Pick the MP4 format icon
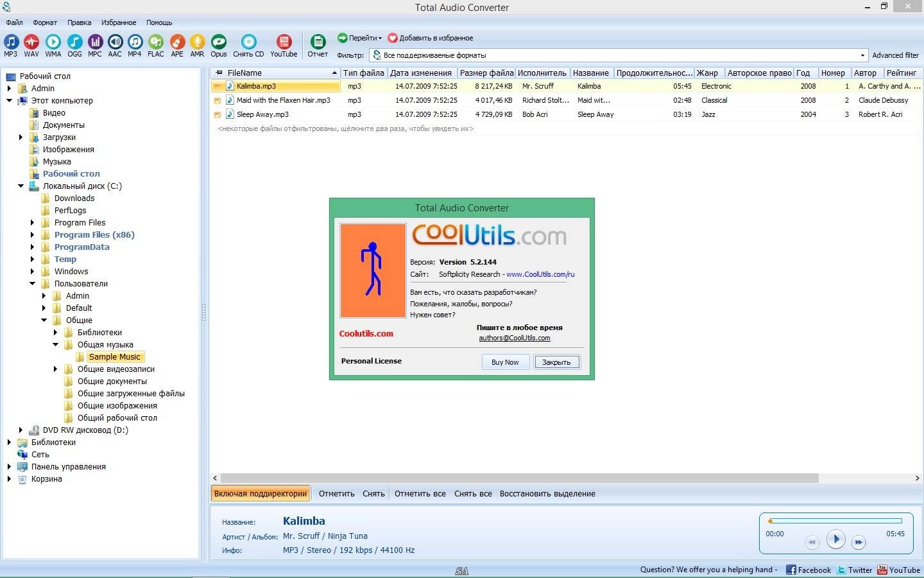The width and height of the screenshot is (924, 578). (x=135, y=46)
